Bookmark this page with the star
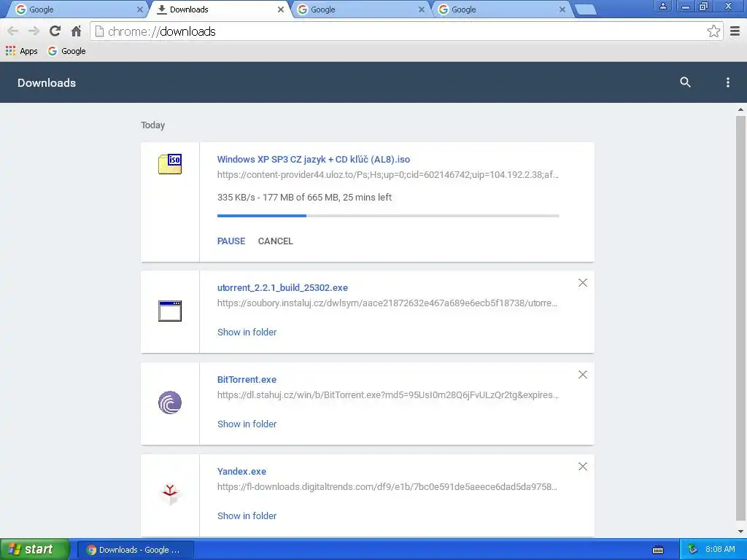 point(713,31)
